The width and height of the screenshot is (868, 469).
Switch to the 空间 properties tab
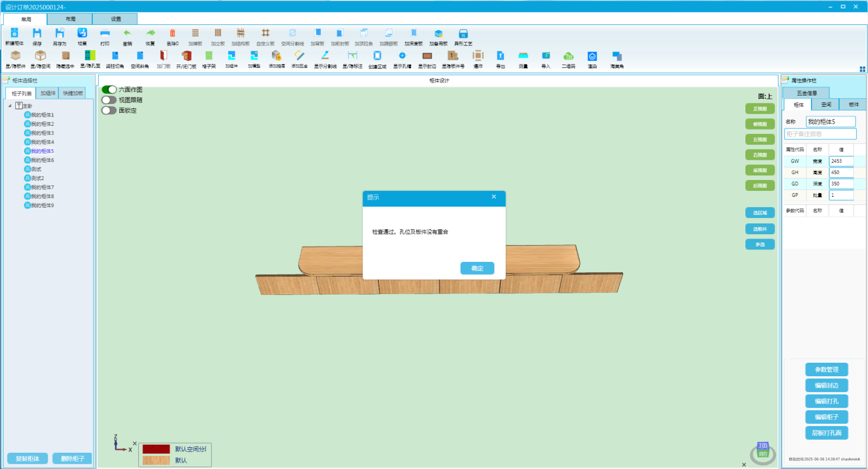click(826, 105)
